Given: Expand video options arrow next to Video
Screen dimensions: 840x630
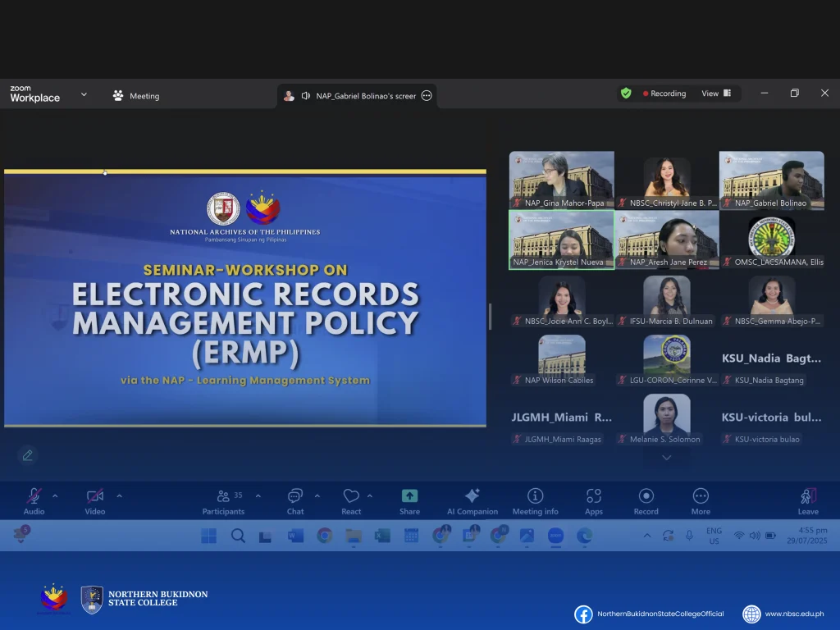Looking at the screenshot, I should coord(119,495).
